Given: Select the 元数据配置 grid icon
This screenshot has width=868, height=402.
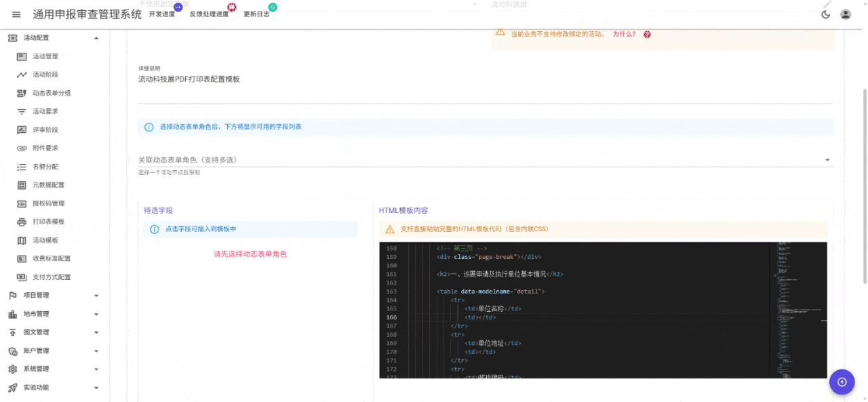Looking at the screenshot, I should [x=22, y=184].
